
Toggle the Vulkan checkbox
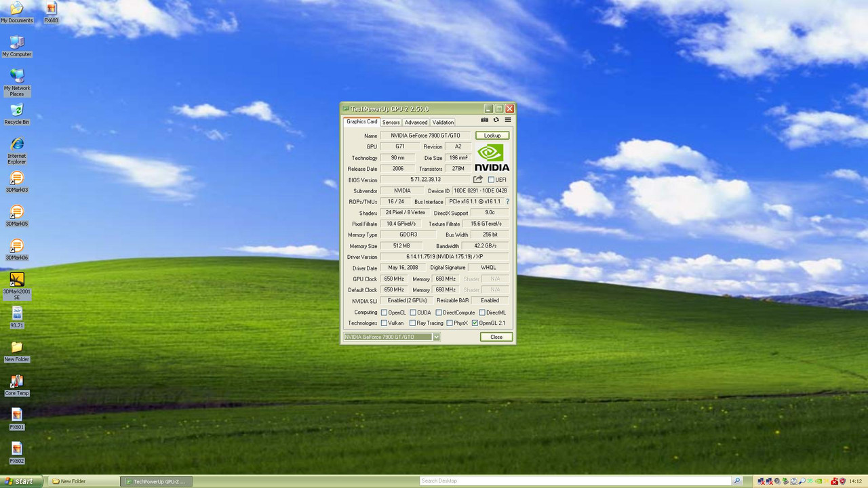coord(384,323)
